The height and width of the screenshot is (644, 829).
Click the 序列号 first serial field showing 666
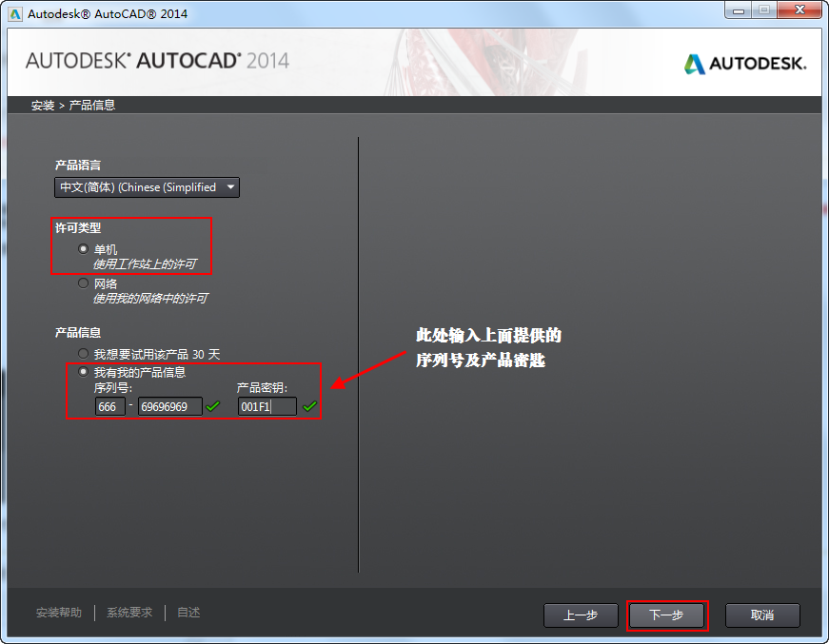109,406
